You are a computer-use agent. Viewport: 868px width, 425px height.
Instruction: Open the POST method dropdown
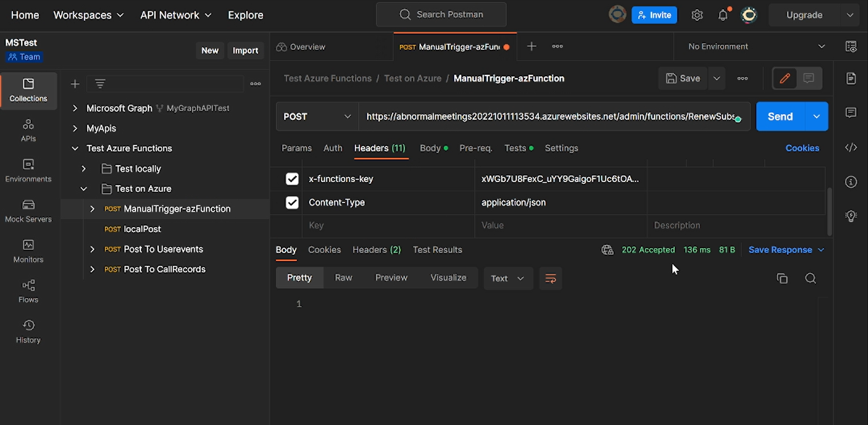[317, 117]
